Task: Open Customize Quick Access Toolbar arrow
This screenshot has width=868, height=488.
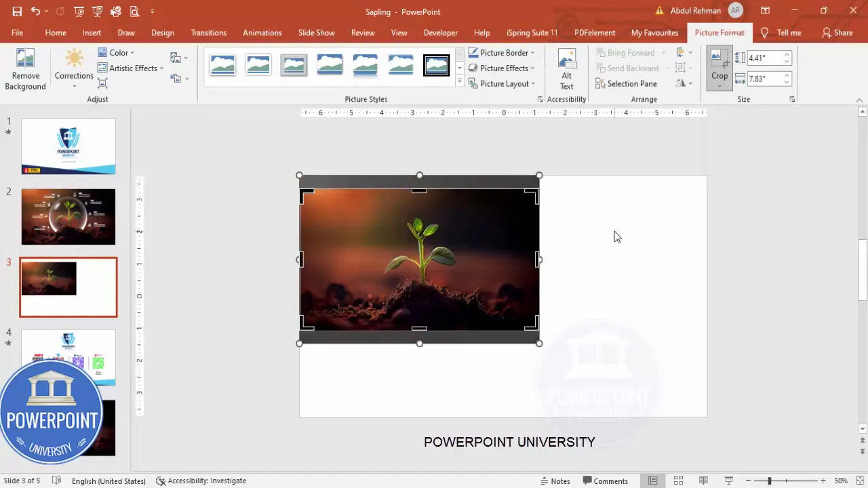Action: pos(152,12)
